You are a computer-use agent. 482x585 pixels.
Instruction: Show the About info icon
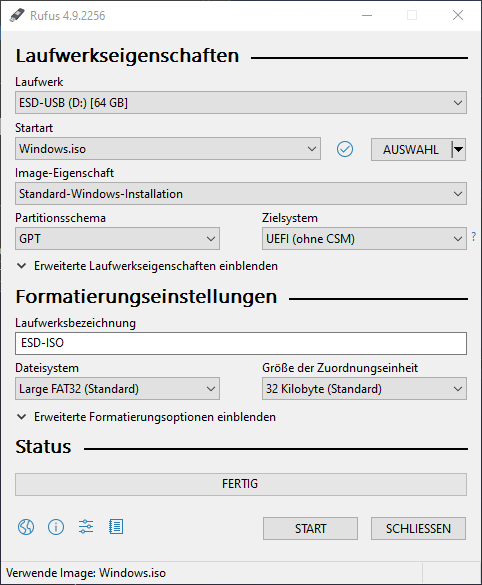[x=56, y=527]
